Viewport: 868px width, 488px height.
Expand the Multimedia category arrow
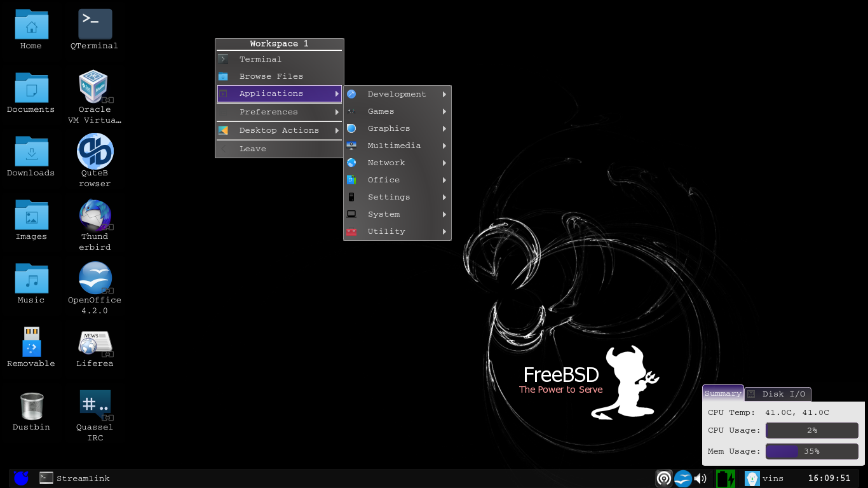[444, 146]
